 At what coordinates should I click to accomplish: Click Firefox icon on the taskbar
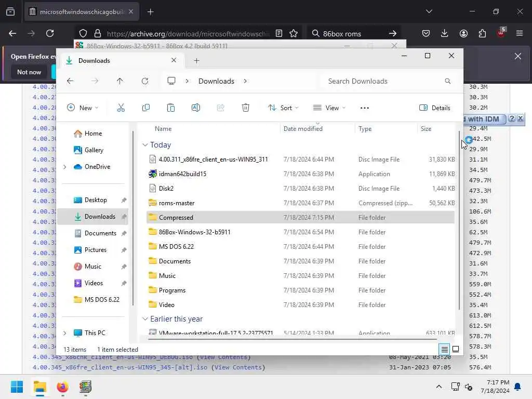(x=63, y=387)
